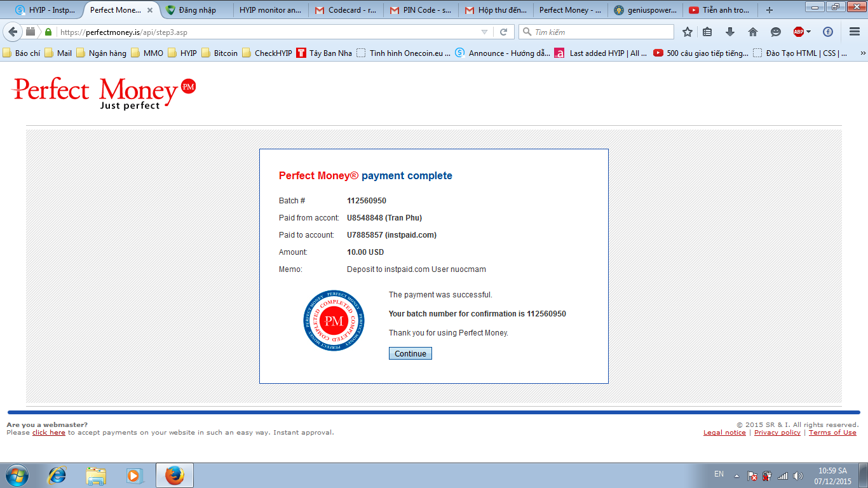
Task: Open Windows Explorer from the taskbar
Action: point(96,475)
